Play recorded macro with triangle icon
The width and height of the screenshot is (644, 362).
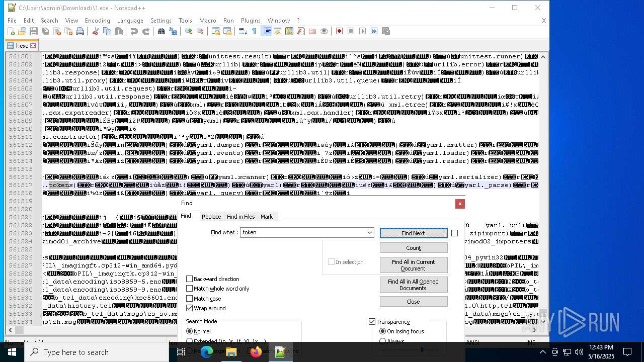pos(363,31)
